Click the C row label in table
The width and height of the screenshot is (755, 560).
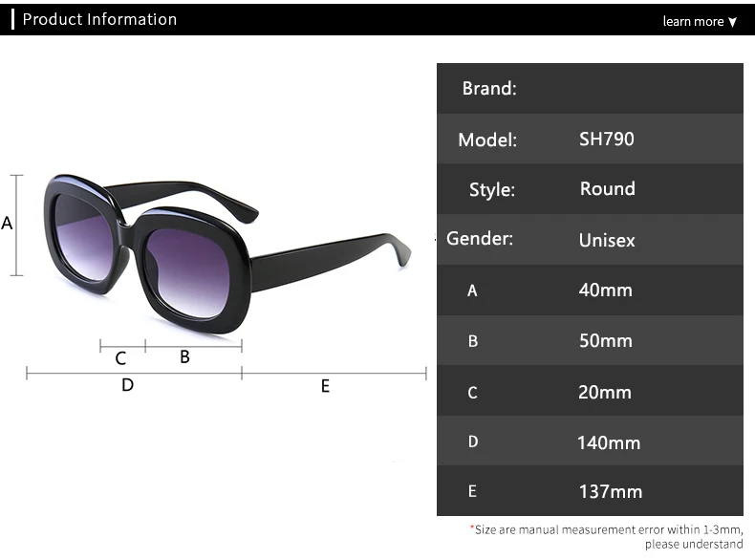click(x=472, y=393)
